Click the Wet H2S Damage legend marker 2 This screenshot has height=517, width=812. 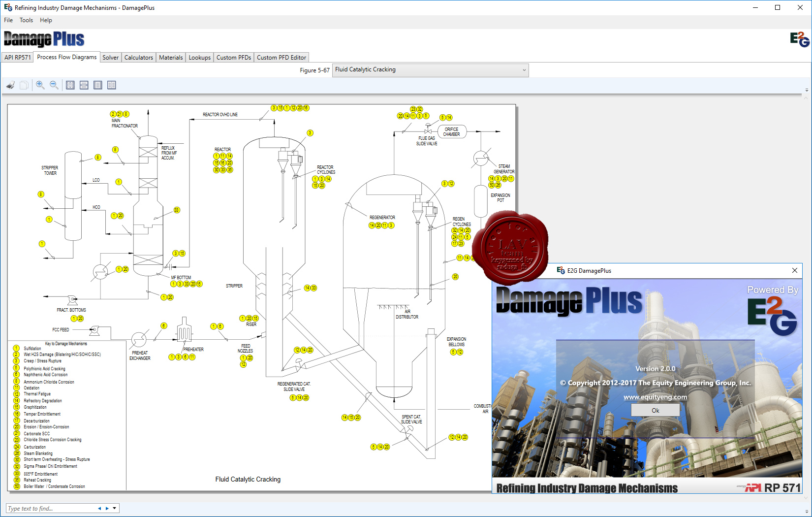coord(16,355)
